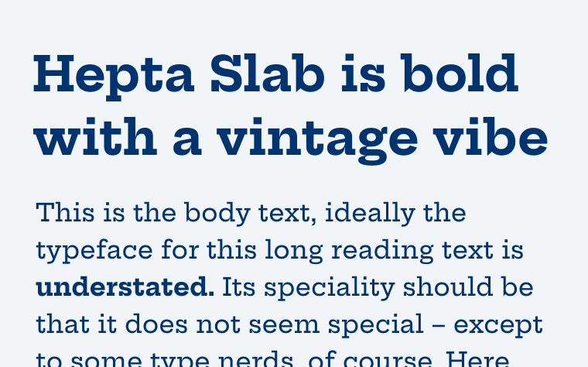The width and height of the screenshot is (588, 367).
Task: Click the word "vintage" in the heading
Action: (x=317, y=141)
